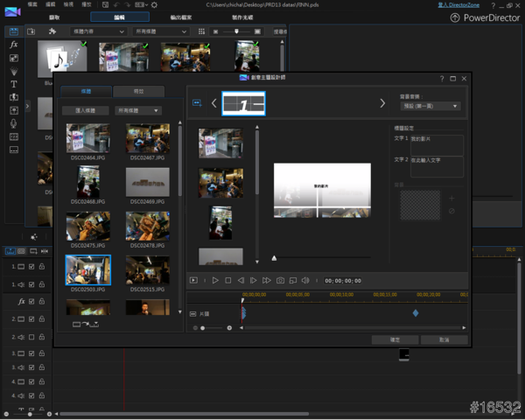
Task: Expand the 所有媒體 filter dropdown in the dialog
Action: (x=137, y=111)
